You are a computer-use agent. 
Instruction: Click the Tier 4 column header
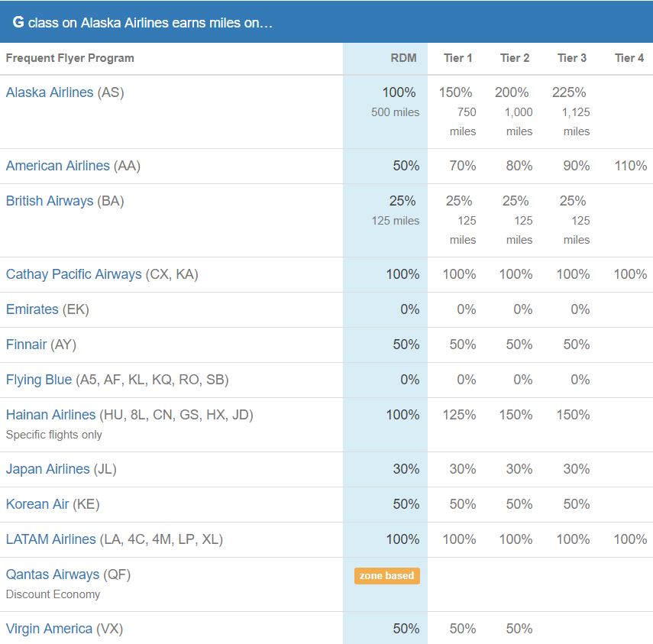[629, 58]
